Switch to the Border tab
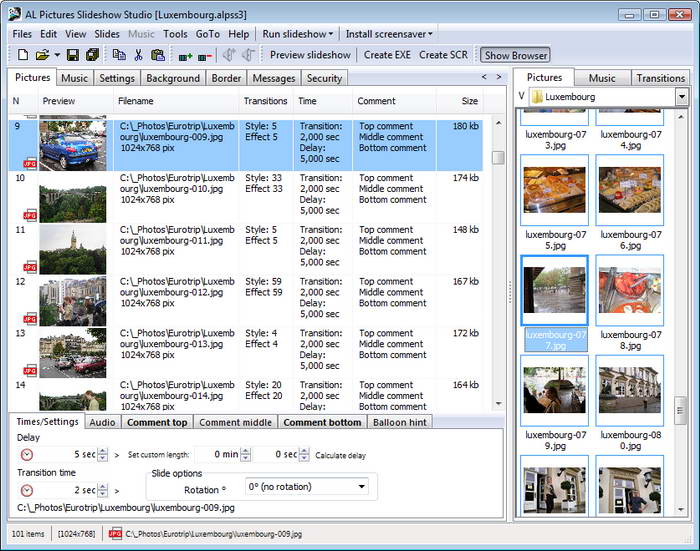This screenshot has height=551, width=700. coord(226,78)
